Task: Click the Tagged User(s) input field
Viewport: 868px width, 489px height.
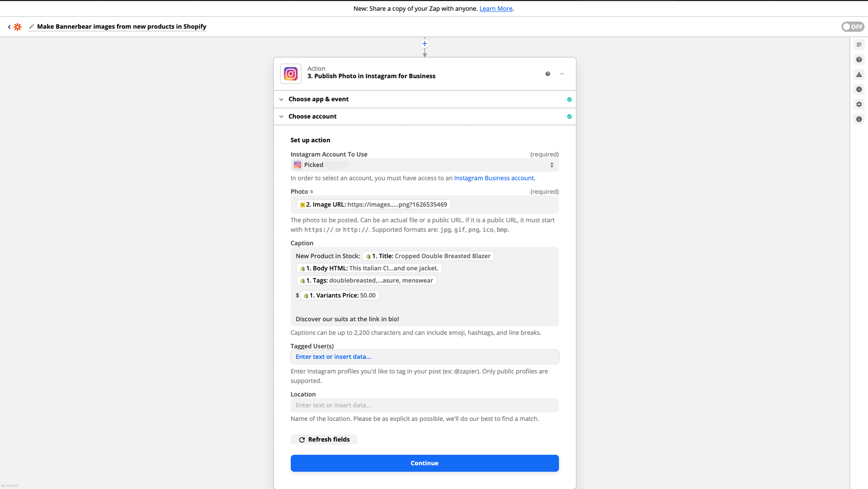Action: 424,357
